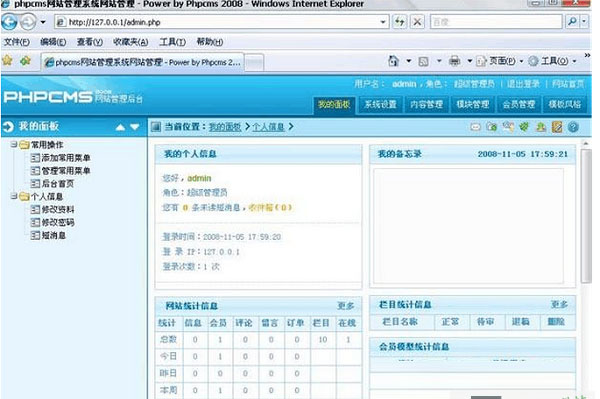
Task: Click inside the 我的备忘录 memo text area
Action: pyautogui.click(x=468, y=226)
